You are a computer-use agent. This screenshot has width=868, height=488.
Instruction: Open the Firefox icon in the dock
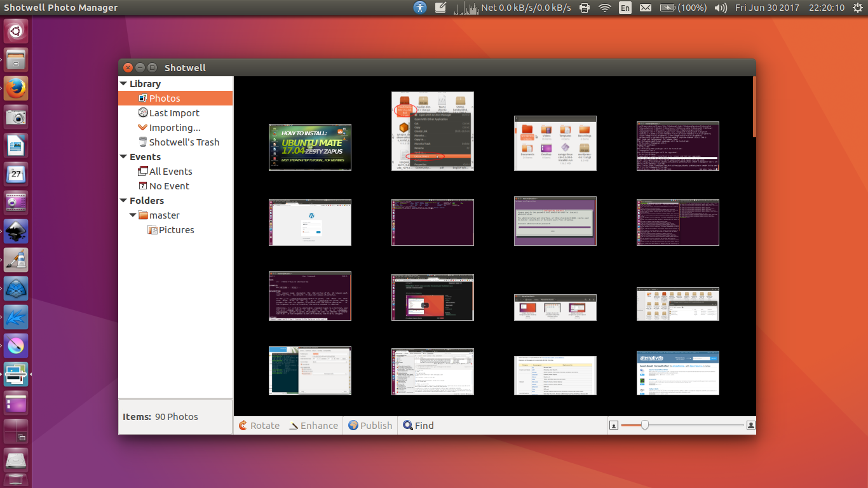coord(15,88)
